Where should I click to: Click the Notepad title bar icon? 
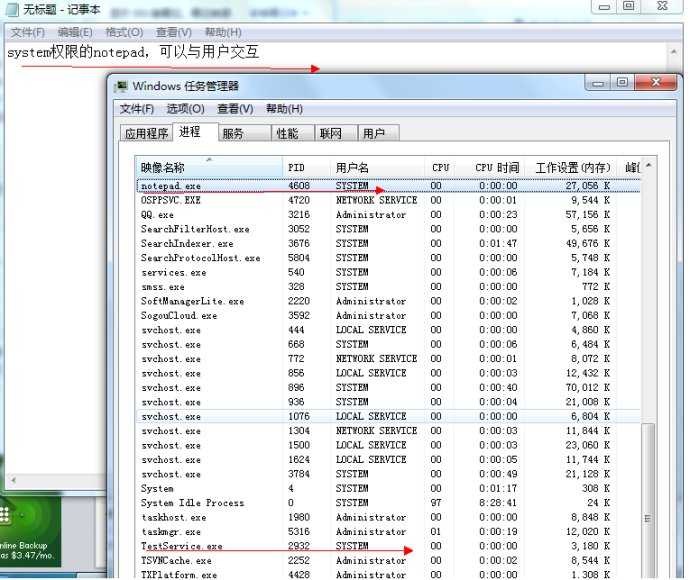click(x=12, y=9)
